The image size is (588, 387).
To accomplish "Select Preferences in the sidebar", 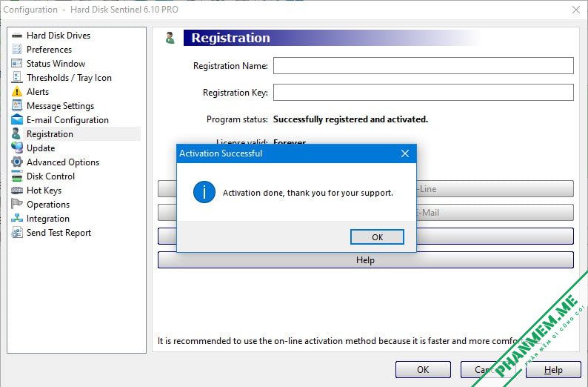I will pyautogui.click(x=49, y=50).
